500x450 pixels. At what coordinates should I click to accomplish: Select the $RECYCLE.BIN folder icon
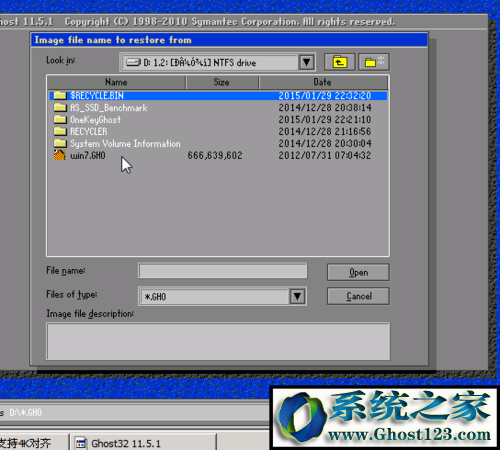(x=60, y=95)
